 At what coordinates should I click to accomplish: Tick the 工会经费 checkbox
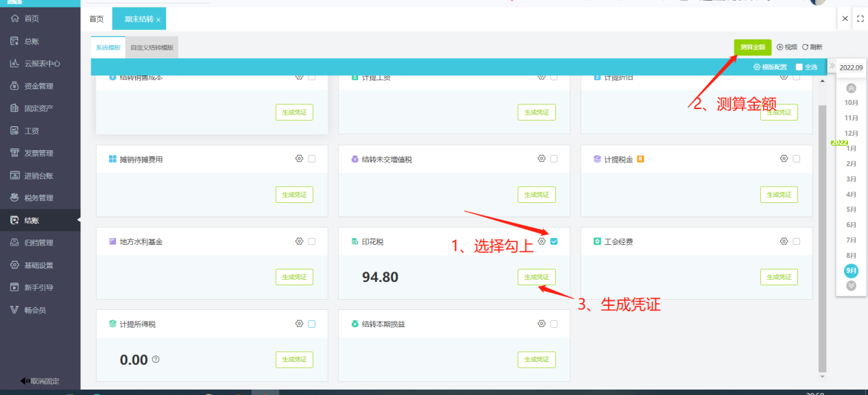(x=796, y=241)
